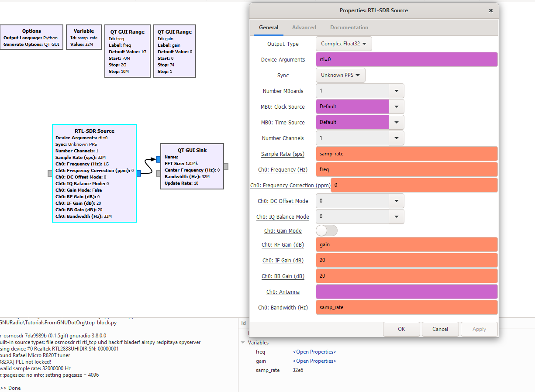The width and height of the screenshot is (535, 392).
Task: Click the Ch0: IQ Balance Mode label
Action: 283,217
